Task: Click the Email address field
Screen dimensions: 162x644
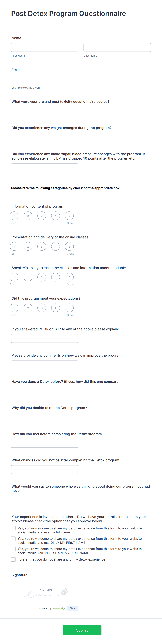Action: pos(44,79)
